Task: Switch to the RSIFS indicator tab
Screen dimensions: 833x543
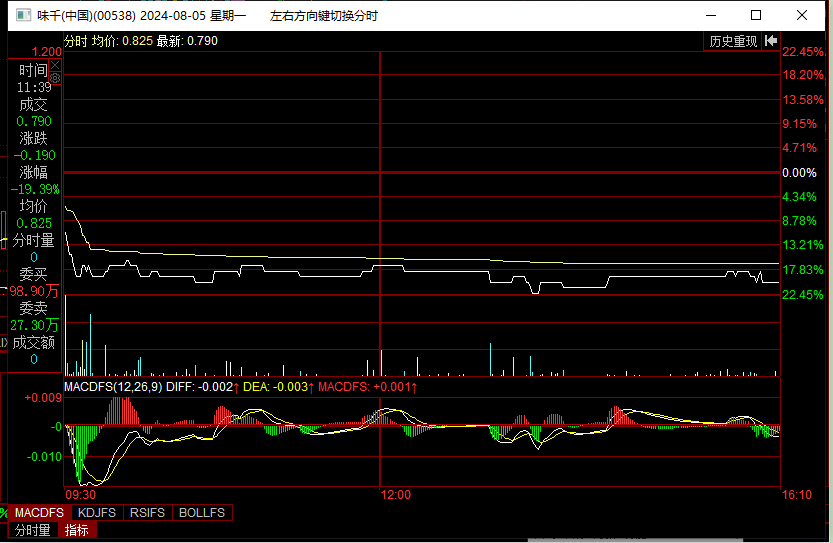Action: coord(147,513)
